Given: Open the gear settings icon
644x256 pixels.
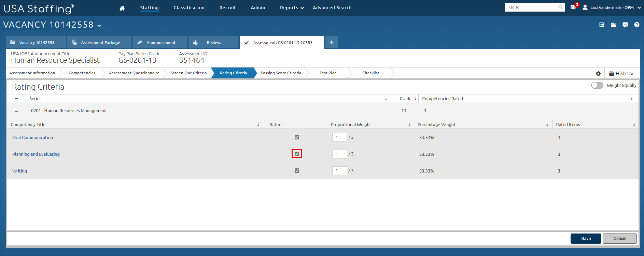Looking at the screenshot, I should (598, 74).
